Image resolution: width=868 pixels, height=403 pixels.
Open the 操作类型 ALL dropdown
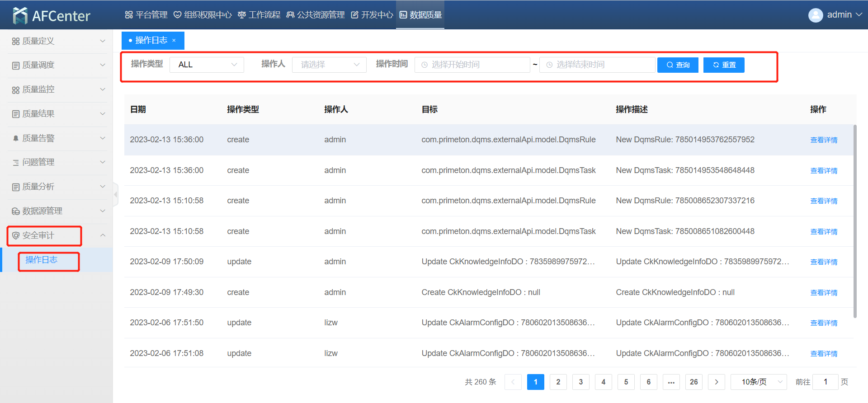[x=207, y=65]
